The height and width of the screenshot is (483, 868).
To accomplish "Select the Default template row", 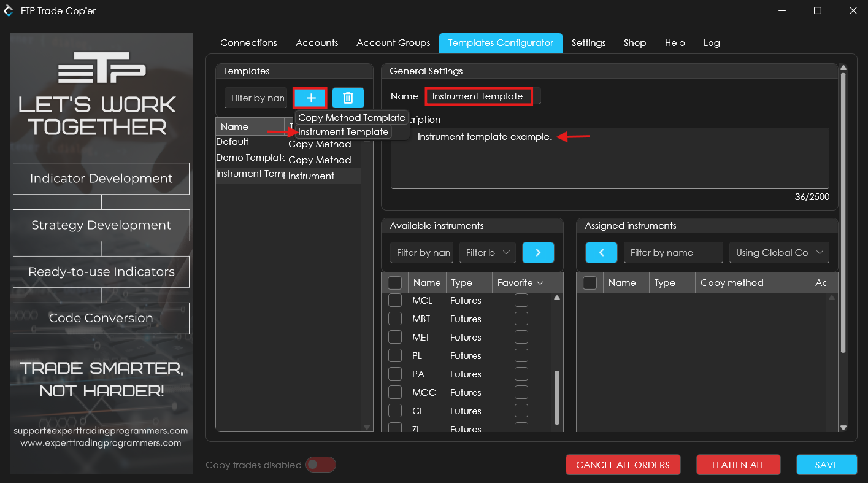I will [288, 142].
